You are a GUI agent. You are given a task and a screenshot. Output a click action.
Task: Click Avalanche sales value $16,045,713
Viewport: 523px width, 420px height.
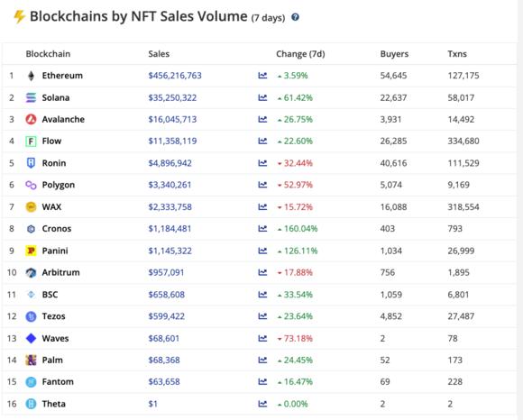[x=172, y=119]
